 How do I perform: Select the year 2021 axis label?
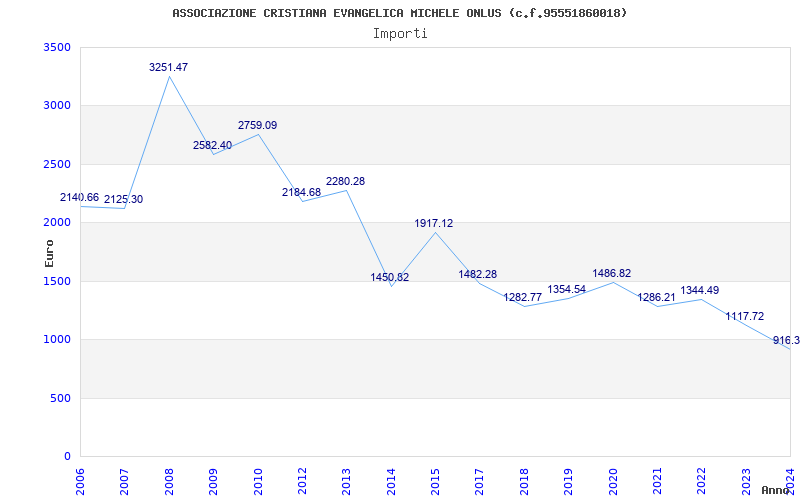[657, 481]
